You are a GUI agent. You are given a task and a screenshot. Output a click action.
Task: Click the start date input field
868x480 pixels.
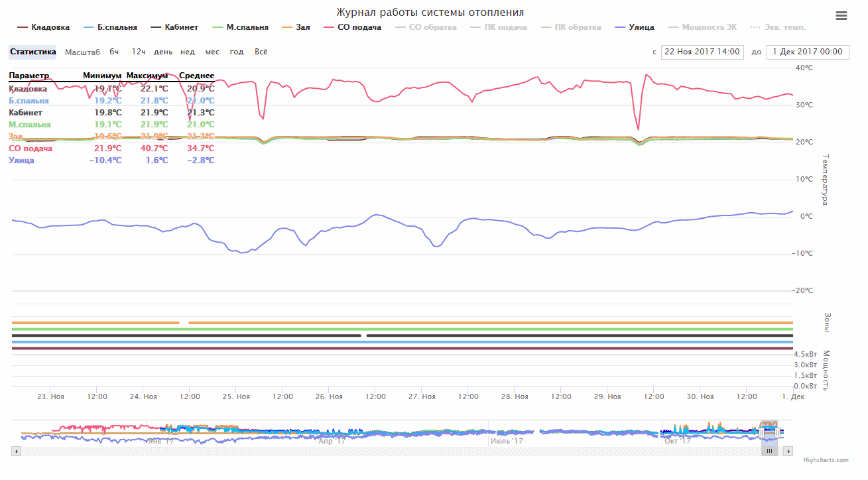click(x=702, y=52)
